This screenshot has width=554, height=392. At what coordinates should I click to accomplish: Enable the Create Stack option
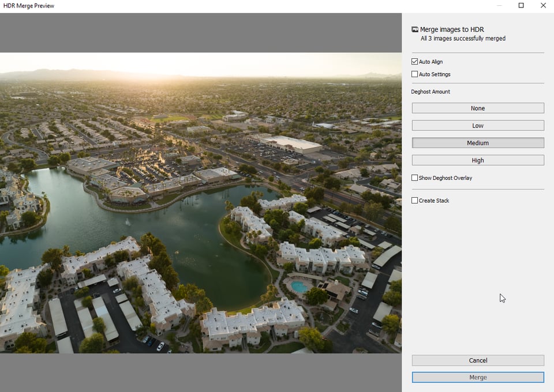pyautogui.click(x=414, y=201)
